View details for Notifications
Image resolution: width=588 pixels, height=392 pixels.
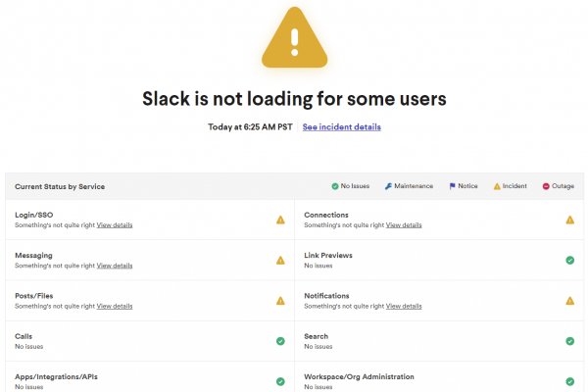(x=404, y=306)
